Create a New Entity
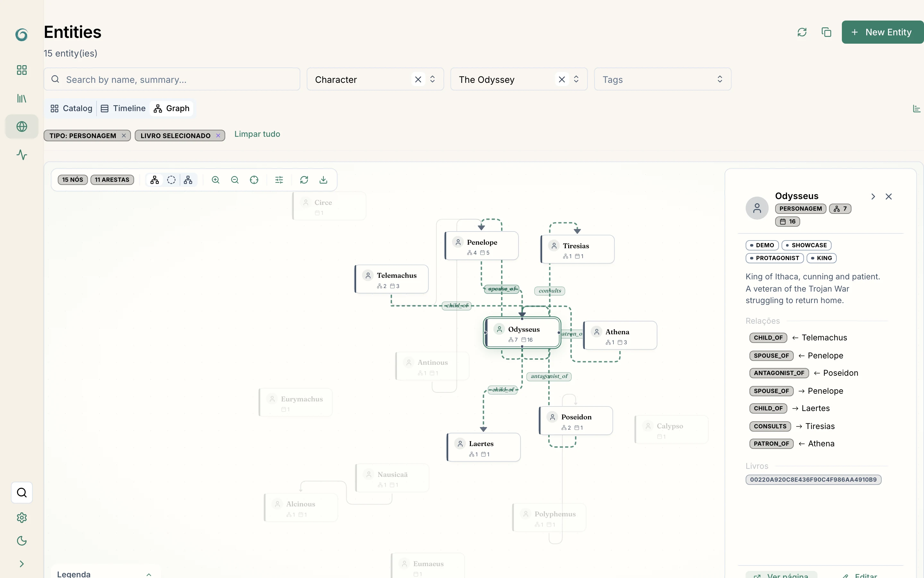The image size is (924, 578). 882,32
